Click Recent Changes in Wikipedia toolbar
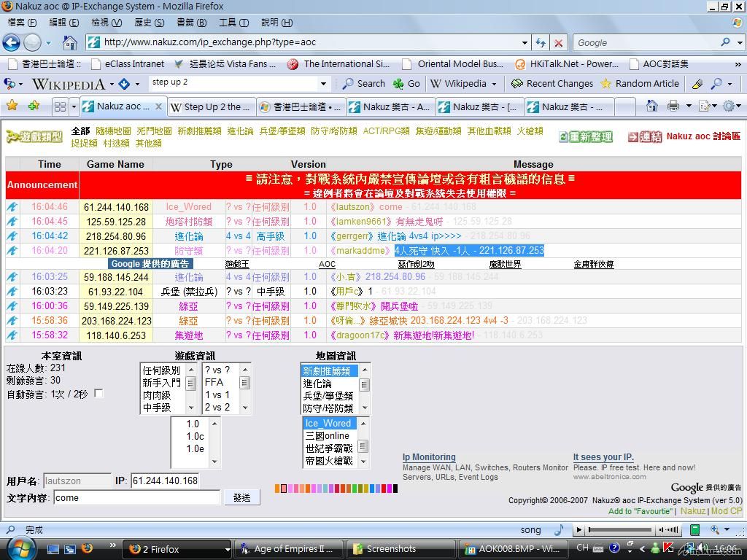Screen dimensions: 747x560 click(552, 83)
